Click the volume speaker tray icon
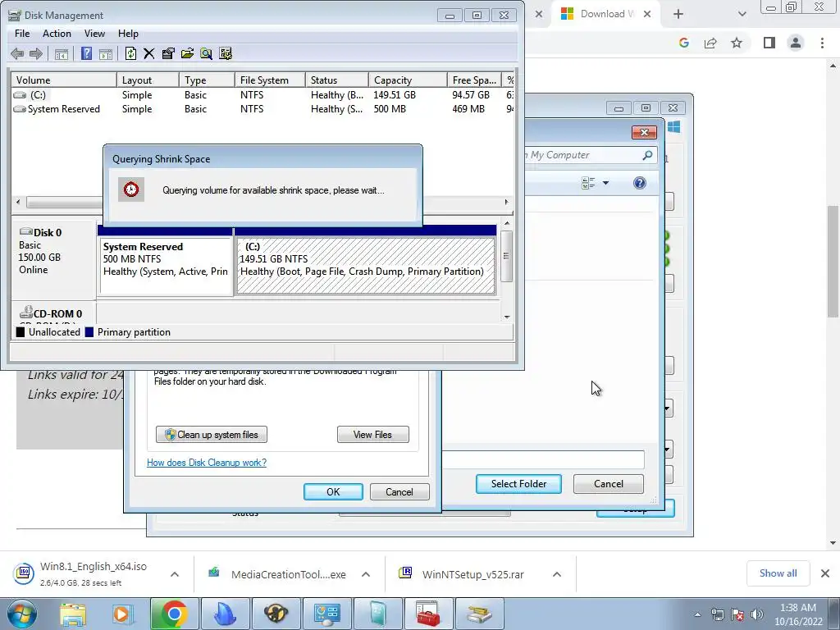 coord(756,614)
